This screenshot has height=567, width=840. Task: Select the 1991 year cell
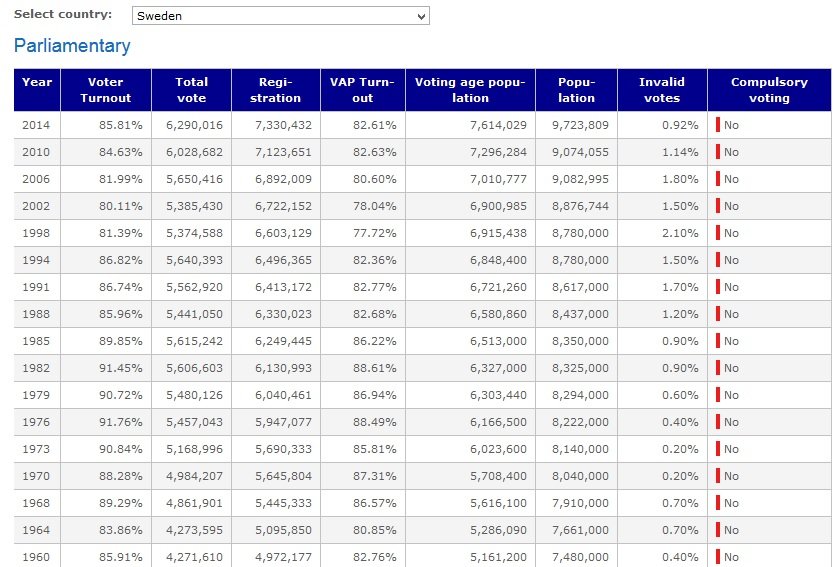point(36,287)
